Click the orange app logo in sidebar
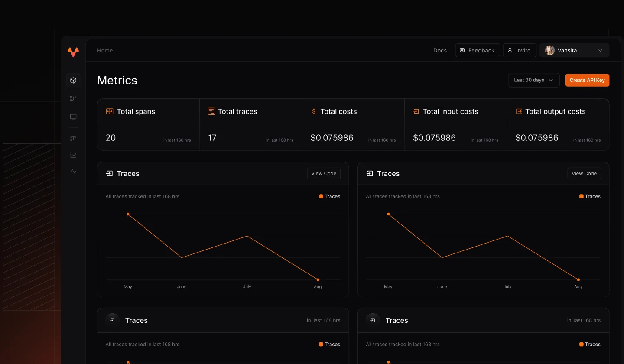The width and height of the screenshot is (624, 364). (73, 52)
